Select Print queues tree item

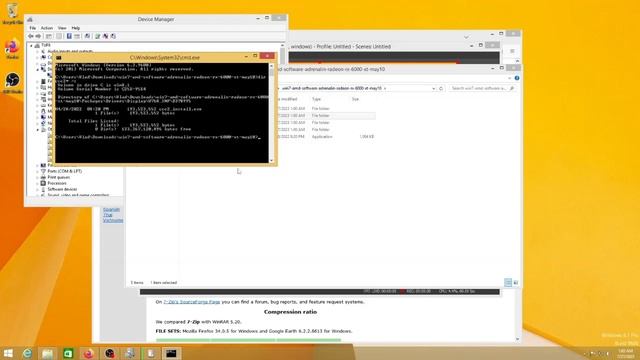(x=58, y=178)
